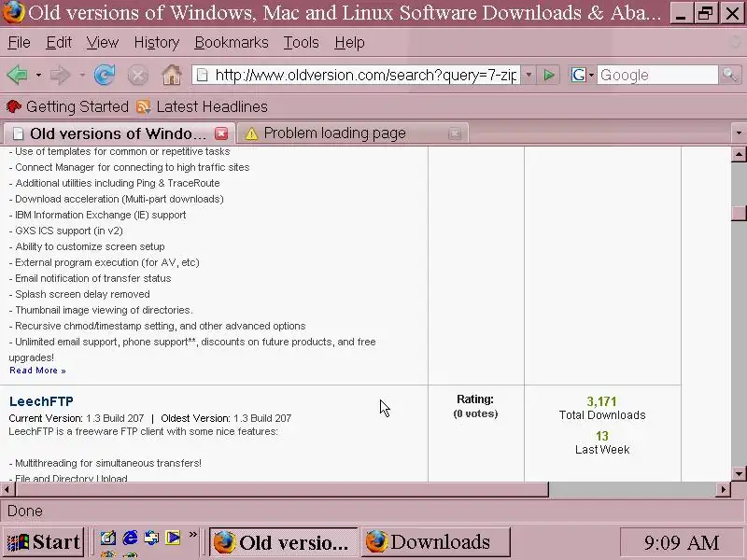
Task: Expand the address bar URL history dropdown
Action: point(529,75)
